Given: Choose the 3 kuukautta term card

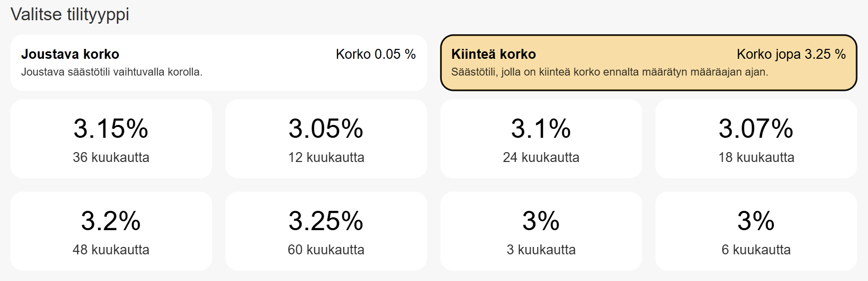Looking at the screenshot, I should (x=541, y=231).
